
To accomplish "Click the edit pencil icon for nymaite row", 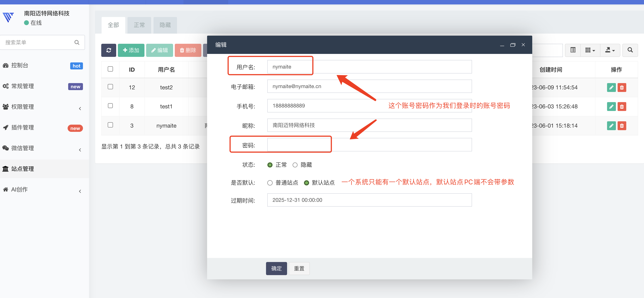I will (x=611, y=126).
